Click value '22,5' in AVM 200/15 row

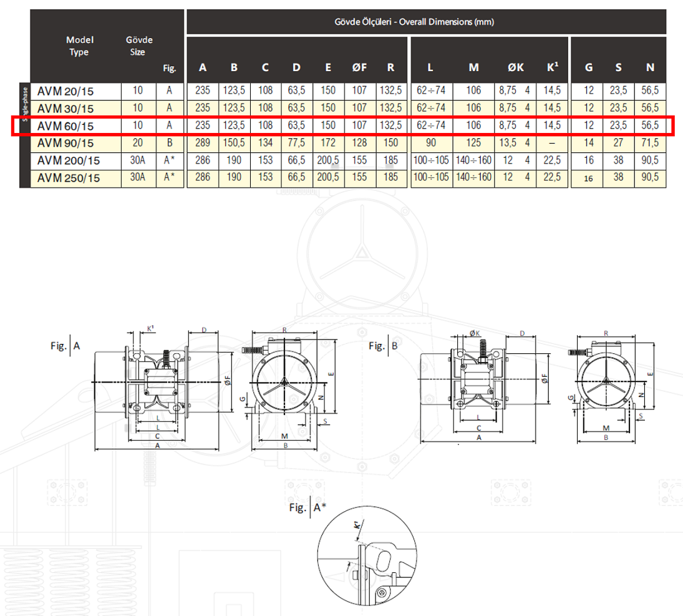click(x=552, y=160)
